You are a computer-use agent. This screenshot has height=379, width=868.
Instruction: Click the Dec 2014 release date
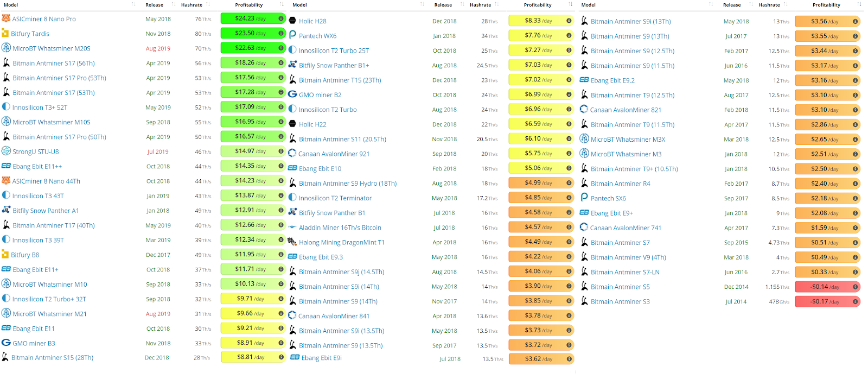coord(736,287)
